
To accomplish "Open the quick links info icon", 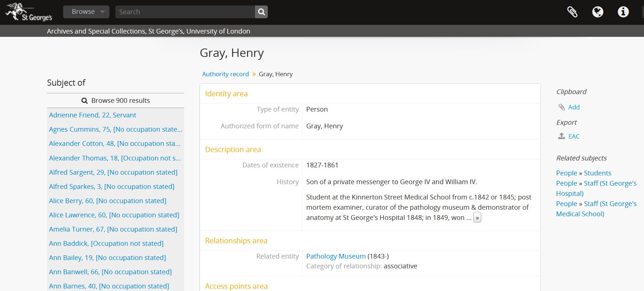I will [x=623, y=12].
